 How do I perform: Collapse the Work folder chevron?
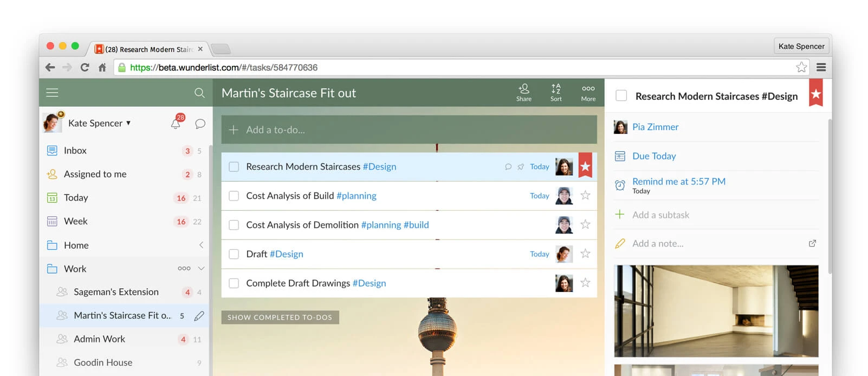tap(201, 268)
